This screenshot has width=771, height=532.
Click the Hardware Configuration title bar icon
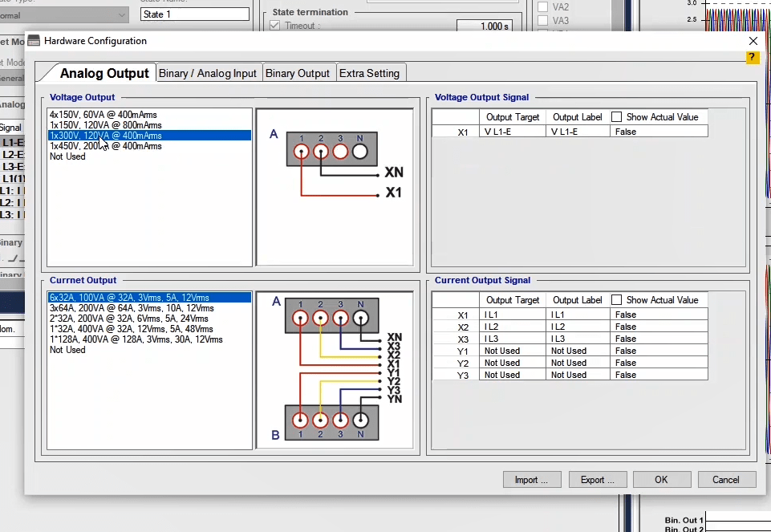[34, 41]
